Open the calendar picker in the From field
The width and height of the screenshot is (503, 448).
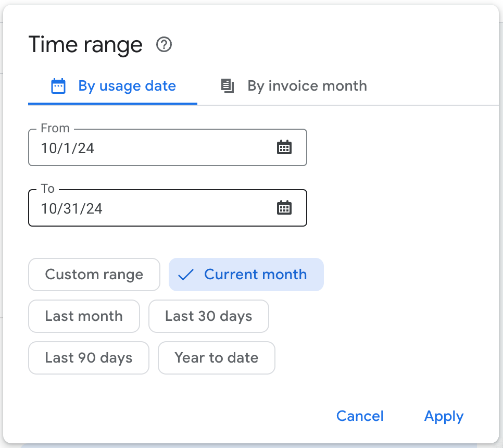284,147
